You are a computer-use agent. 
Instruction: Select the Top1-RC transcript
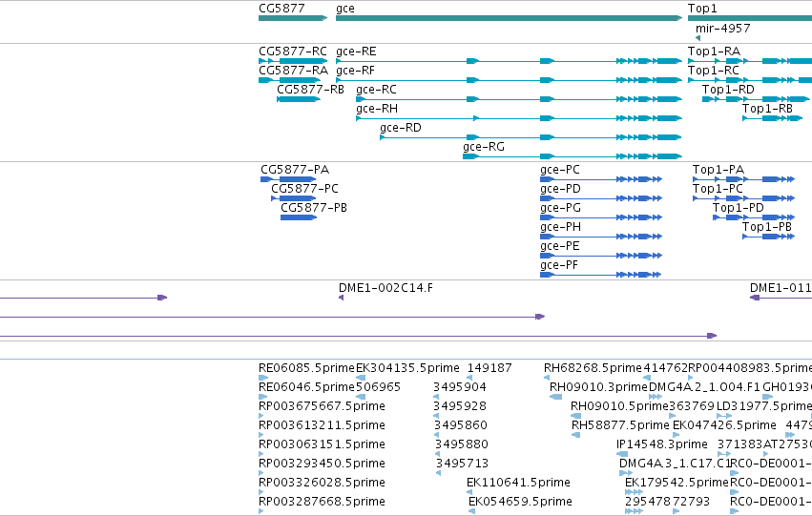click(750, 80)
